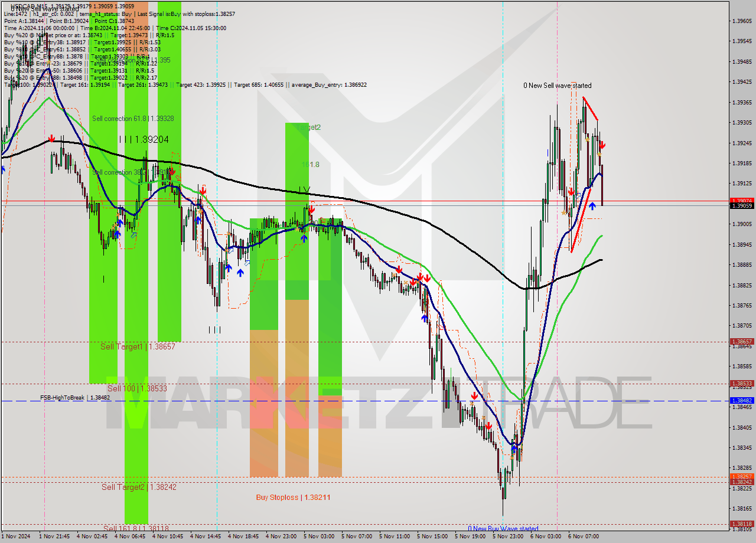Click the '0 New Sell wave started' label at right

(x=557, y=86)
